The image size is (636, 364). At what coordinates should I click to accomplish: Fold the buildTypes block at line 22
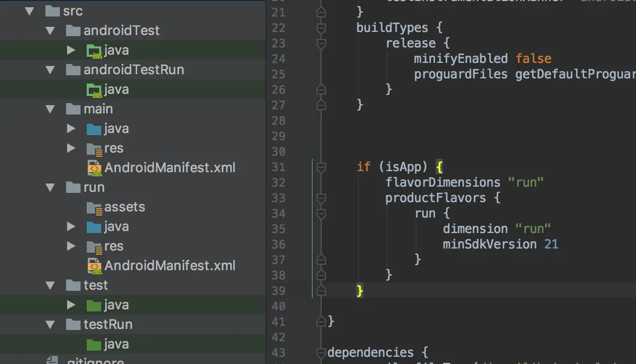coord(321,28)
